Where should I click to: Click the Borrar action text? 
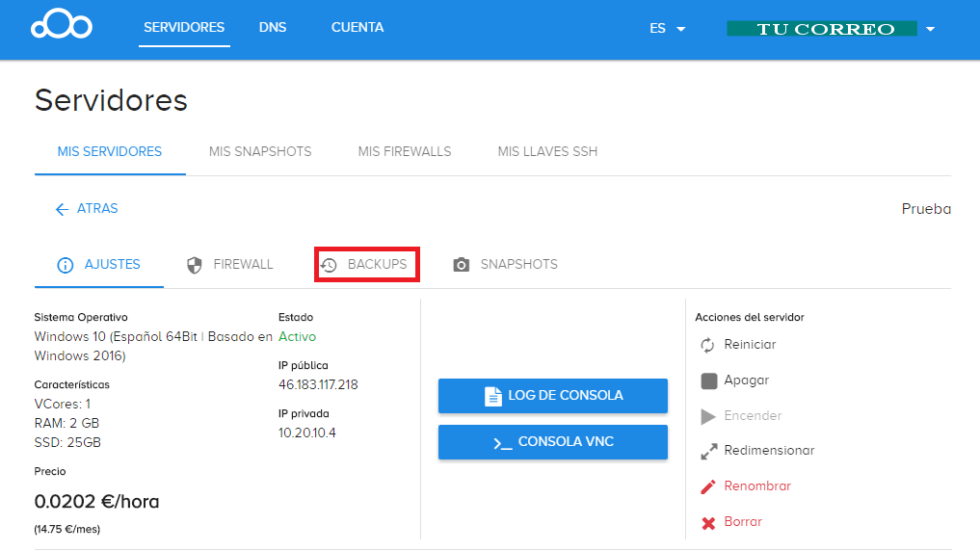point(743,522)
